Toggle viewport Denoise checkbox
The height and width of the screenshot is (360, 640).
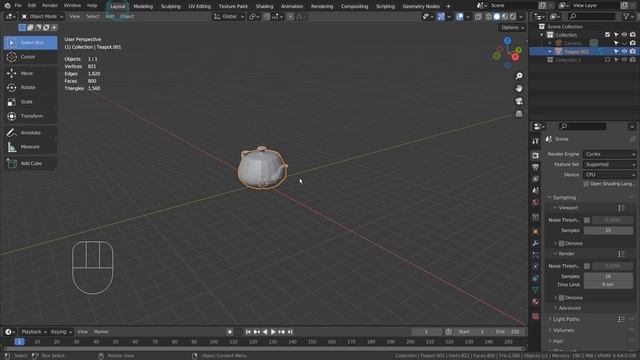pos(561,244)
